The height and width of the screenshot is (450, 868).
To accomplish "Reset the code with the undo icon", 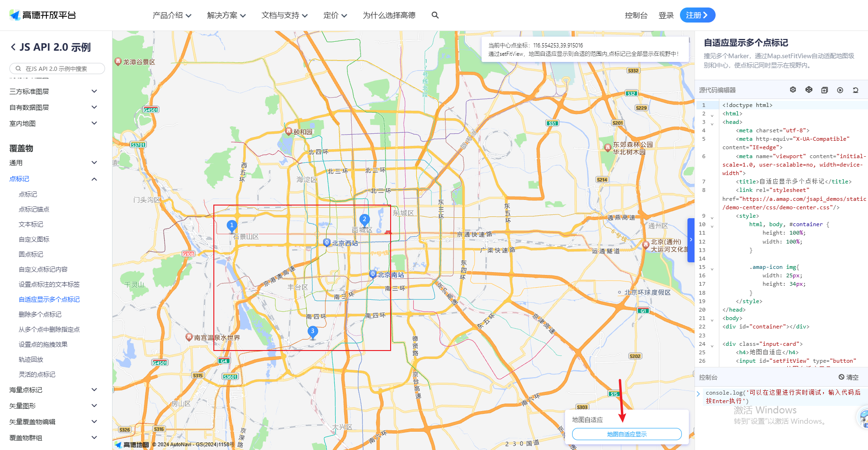I will pos(855,90).
